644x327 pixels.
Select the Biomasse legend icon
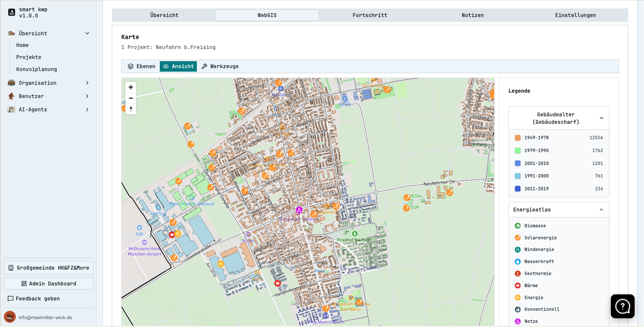[x=517, y=226]
